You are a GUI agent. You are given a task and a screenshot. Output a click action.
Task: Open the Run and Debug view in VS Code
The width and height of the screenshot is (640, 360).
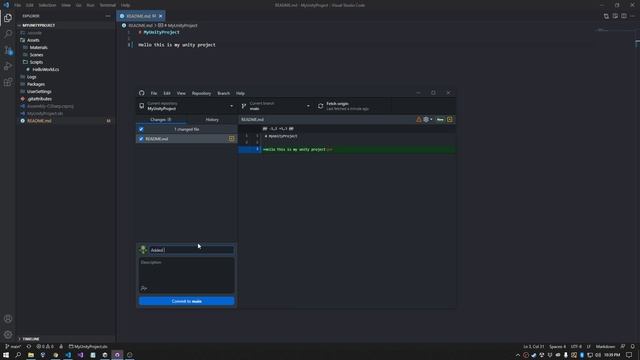pyautogui.click(x=8, y=66)
